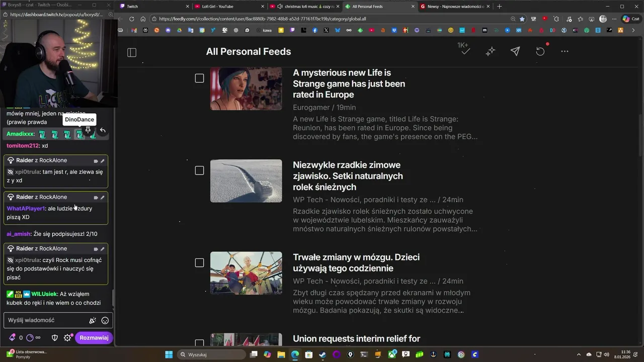Show hidden system tray icons chevron
Screen dimensions: 644x362
pyautogui.click(x=579, y=354)
